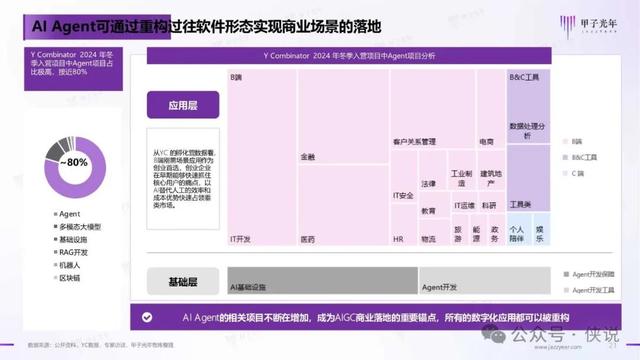Click the IT运维 treemap cell
This screenshot has height=360, width=640.
pos(464,202)
